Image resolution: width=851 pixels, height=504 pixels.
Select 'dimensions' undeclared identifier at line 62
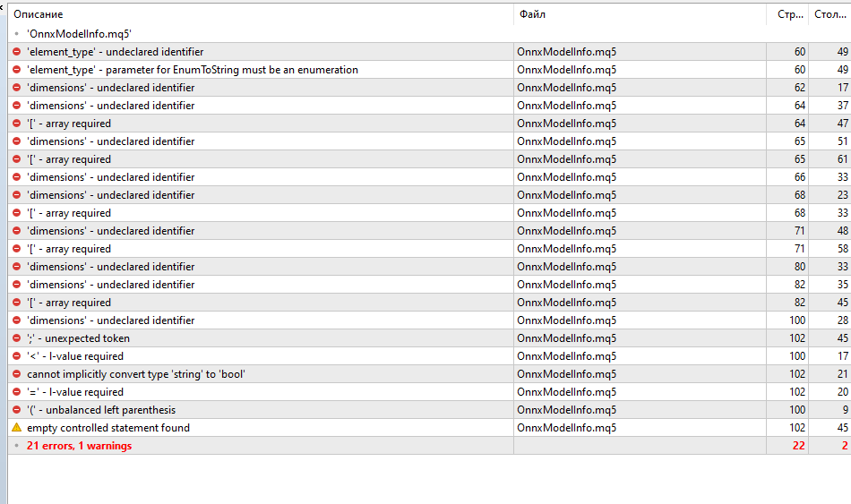[110, 88]
